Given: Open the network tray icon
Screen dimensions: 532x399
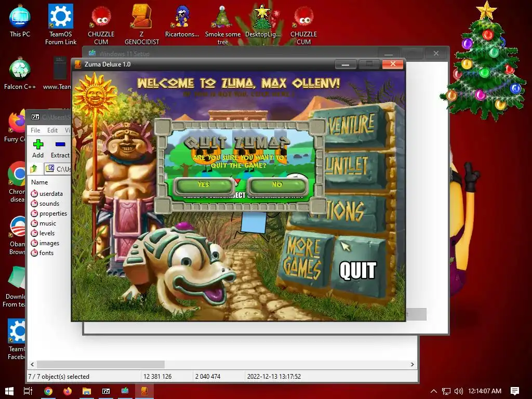Looking at the screenshot, I should [x=446, y=391].
